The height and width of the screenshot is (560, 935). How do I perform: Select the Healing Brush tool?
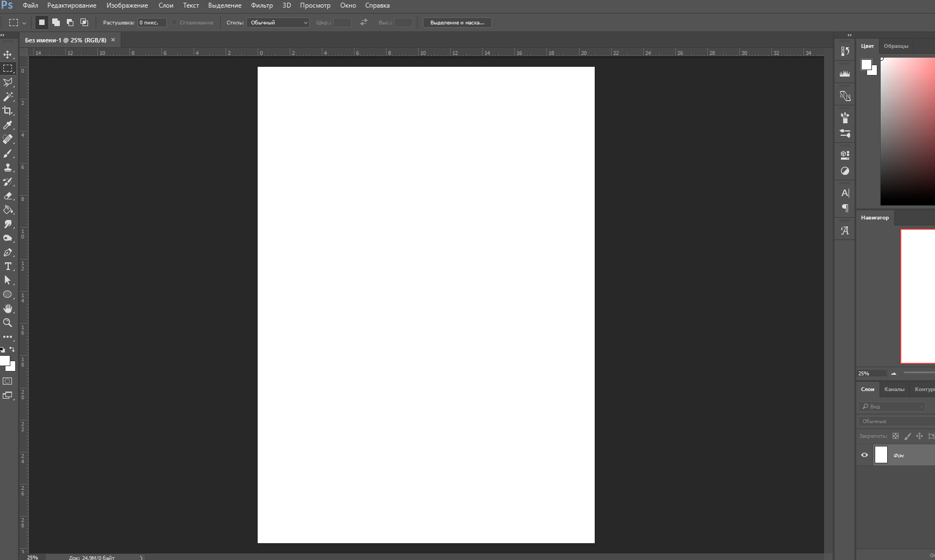click(8, 139)
